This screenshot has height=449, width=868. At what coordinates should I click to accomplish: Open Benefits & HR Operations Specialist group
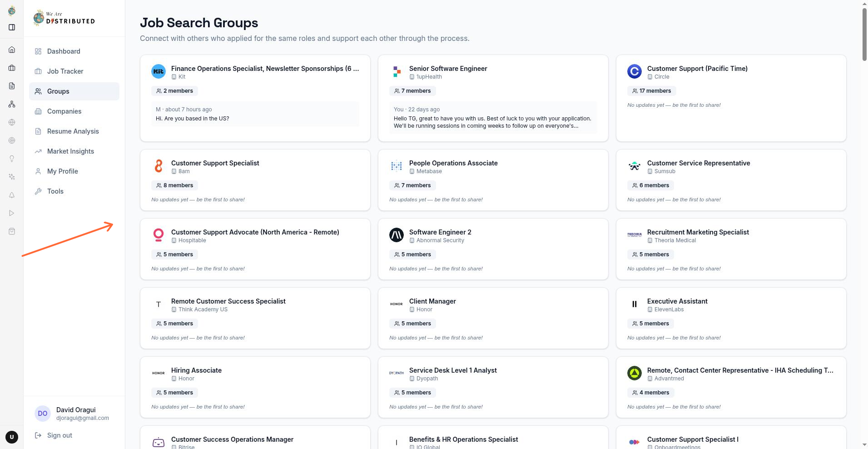pyautogui.click(x=463, y=439)
